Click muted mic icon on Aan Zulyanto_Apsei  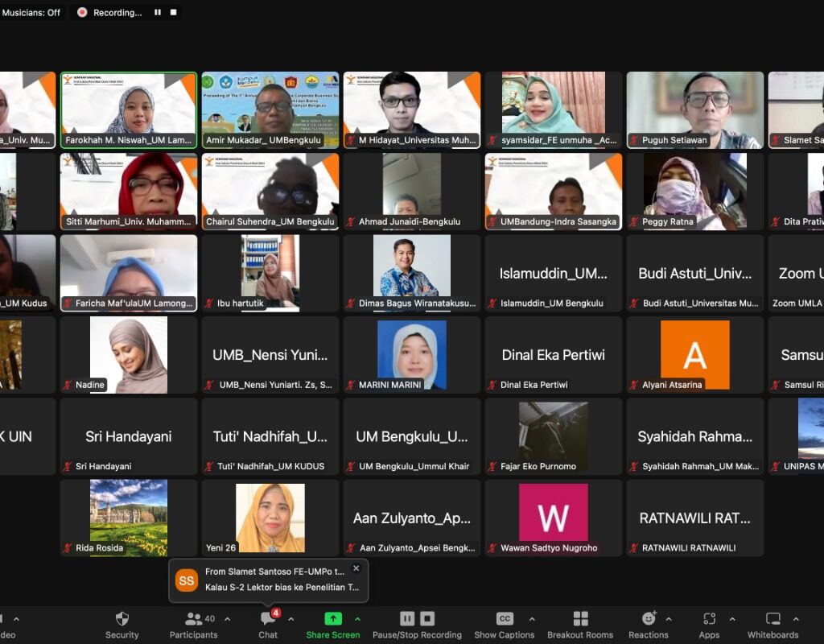coord(351,547)
